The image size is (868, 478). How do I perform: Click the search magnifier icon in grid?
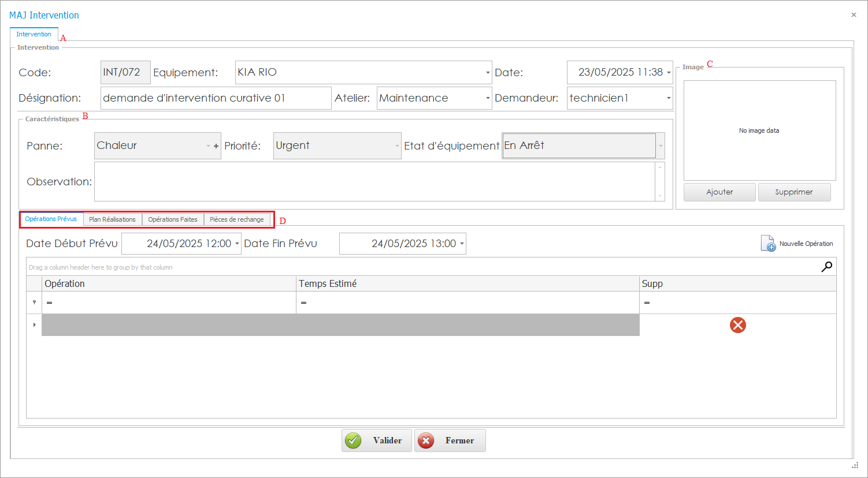tap(827, 267)
